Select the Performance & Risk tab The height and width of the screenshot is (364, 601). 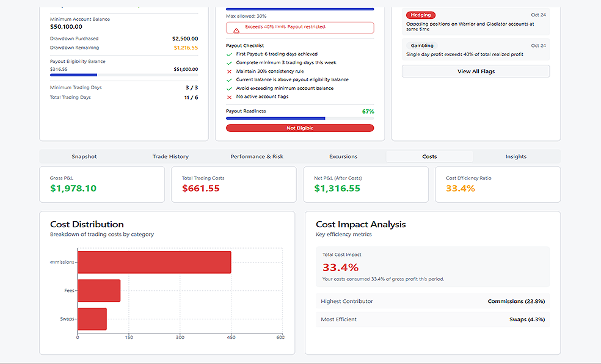(x=257, y=157)
